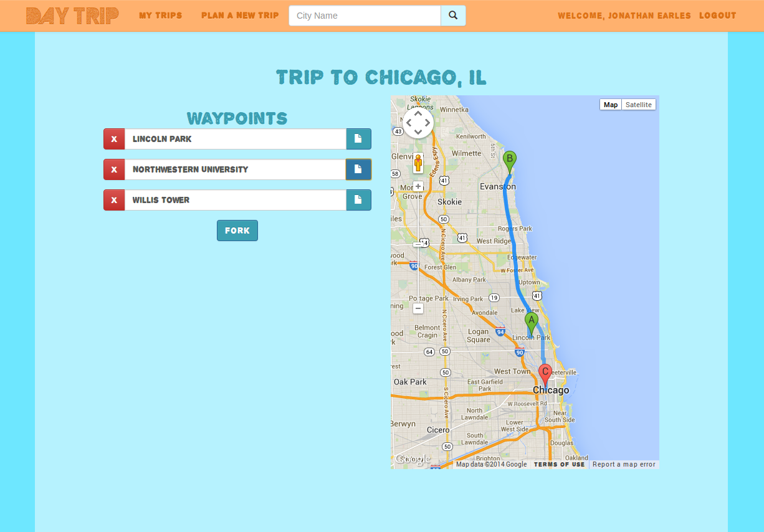
Task: Click the Map data ©2014 Google text
Action: [x=491, y=465]
